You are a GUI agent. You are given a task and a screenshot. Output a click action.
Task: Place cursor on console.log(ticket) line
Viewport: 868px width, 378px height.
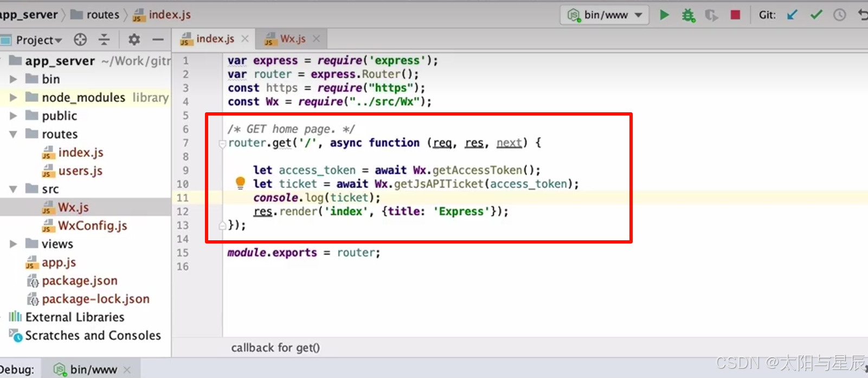[317, 198]
